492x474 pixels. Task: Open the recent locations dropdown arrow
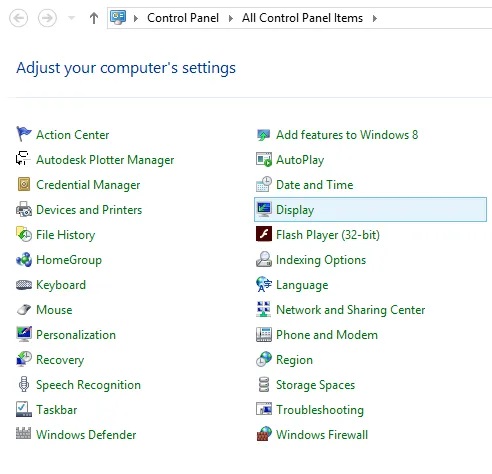pyautogui.click(x=71, y=18)
